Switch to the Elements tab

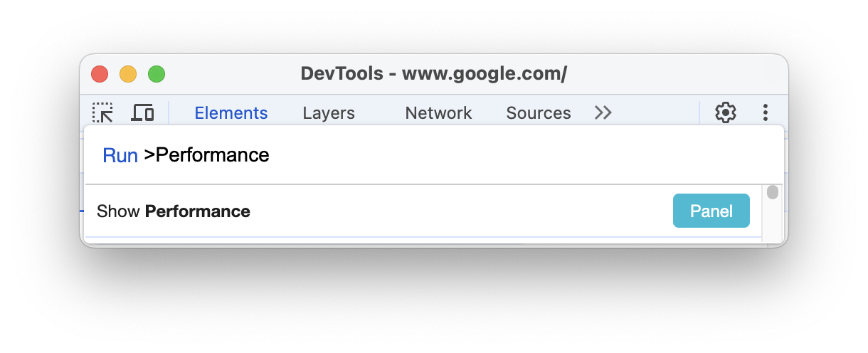[x=231, y=113]
